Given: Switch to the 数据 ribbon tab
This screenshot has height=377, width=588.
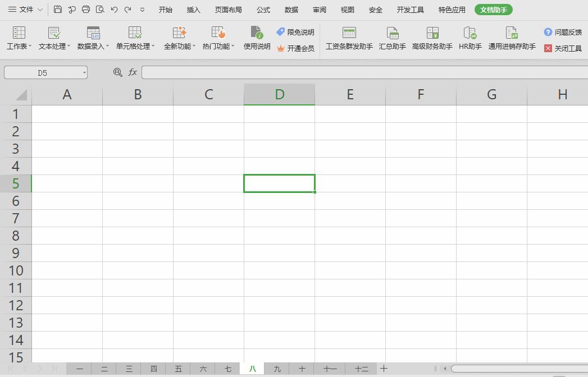Looking at the screenshot, I should pyautogui.click(x=291, y=10).
